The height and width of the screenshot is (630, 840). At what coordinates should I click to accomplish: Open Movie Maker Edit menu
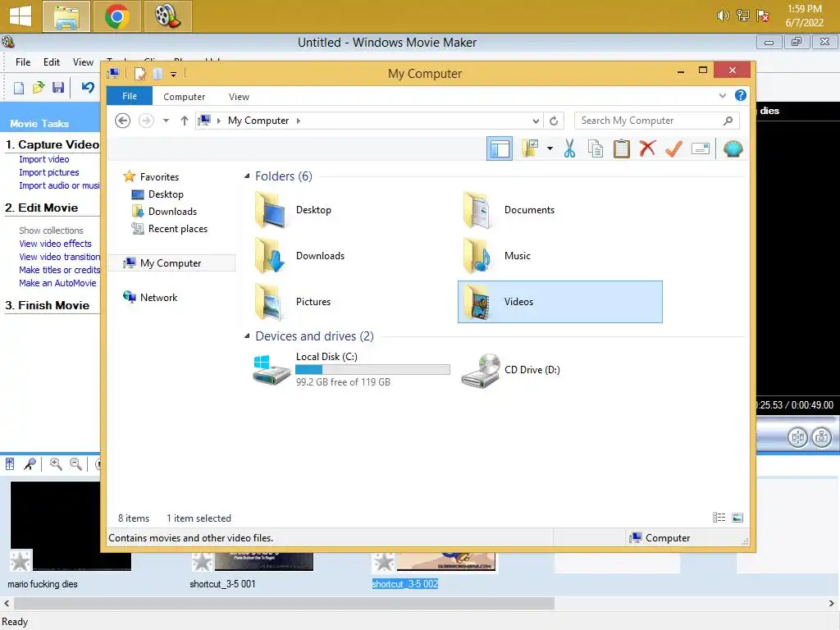coord(52,62)
